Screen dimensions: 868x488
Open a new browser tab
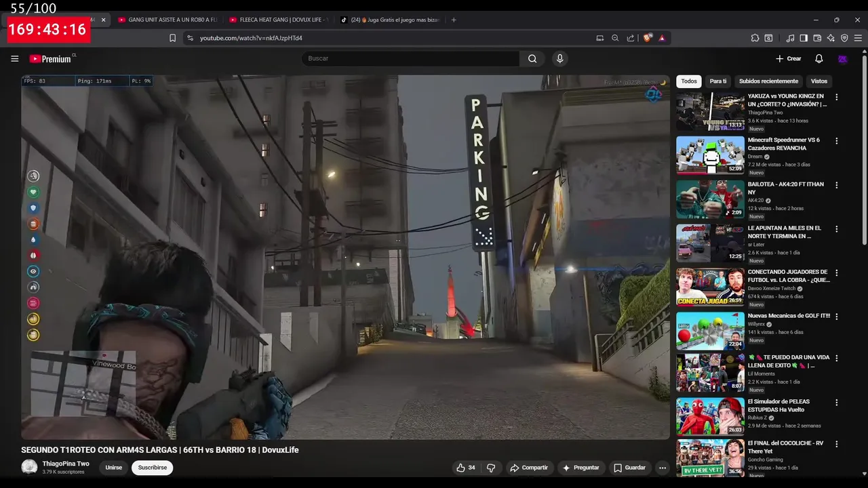coord(454,20)
